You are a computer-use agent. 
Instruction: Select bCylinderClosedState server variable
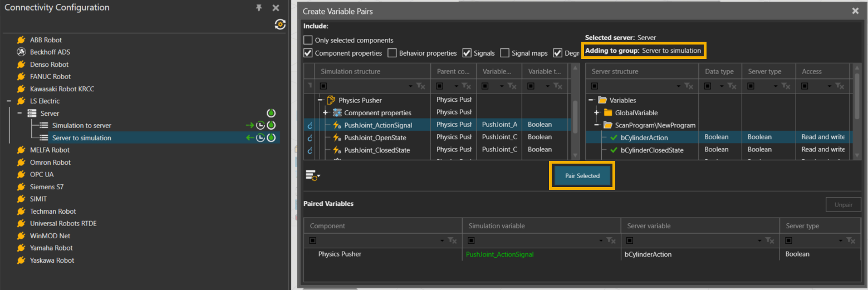tap(651, 150)
